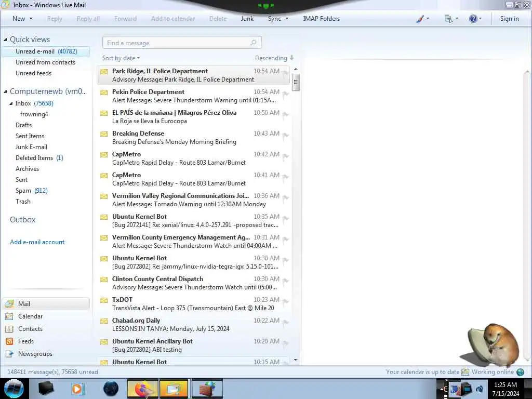Click envelope icon of TxDOT message

click(x=104, y=300)
